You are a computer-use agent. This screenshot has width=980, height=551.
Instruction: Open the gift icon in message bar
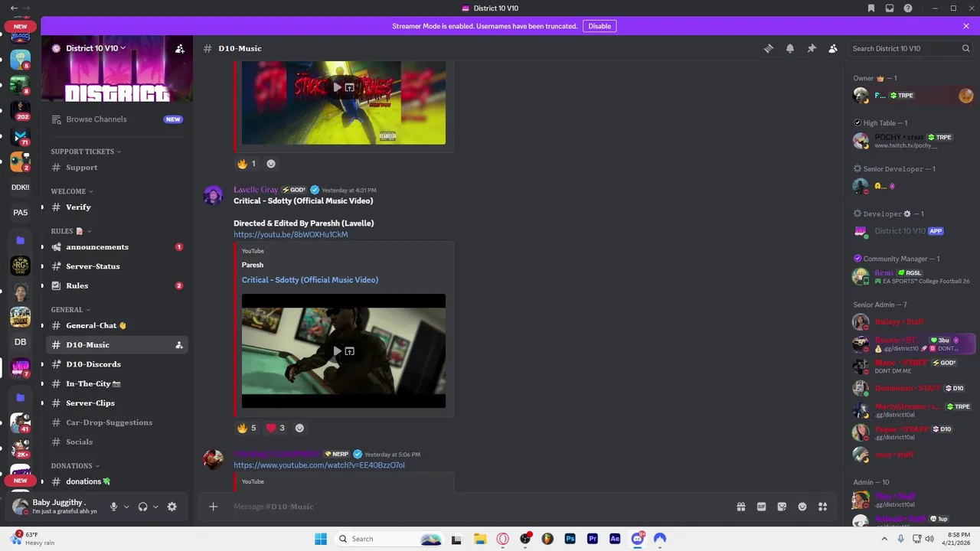pyautogui.click(x=741, y=507)
